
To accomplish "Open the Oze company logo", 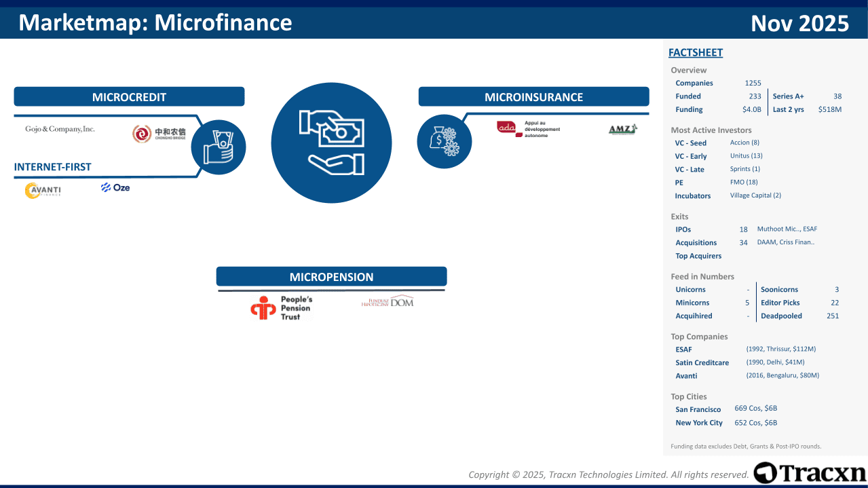I will tap(115, 187).
